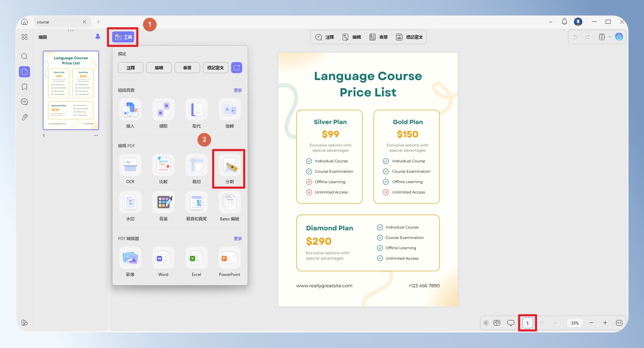This screenshot has height=348, width=644.
Task: Open the 分割 split PDF tool
Action: pos(229,169)
